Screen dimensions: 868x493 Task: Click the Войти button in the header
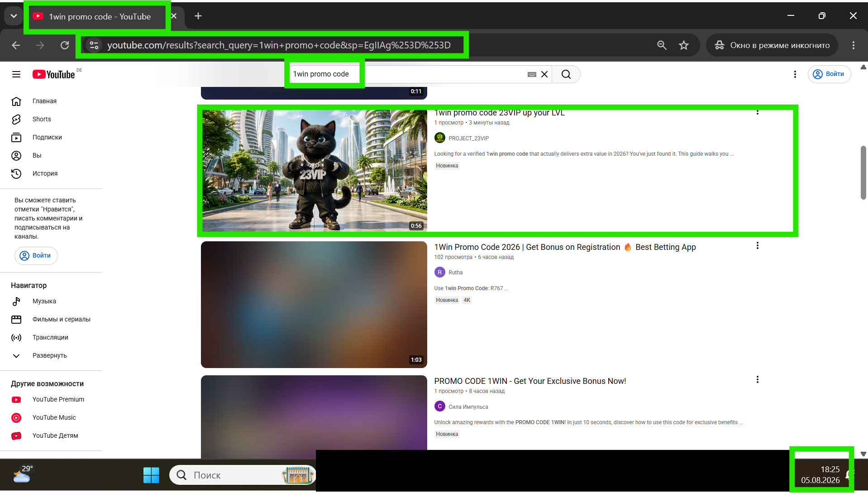[829, 74]
